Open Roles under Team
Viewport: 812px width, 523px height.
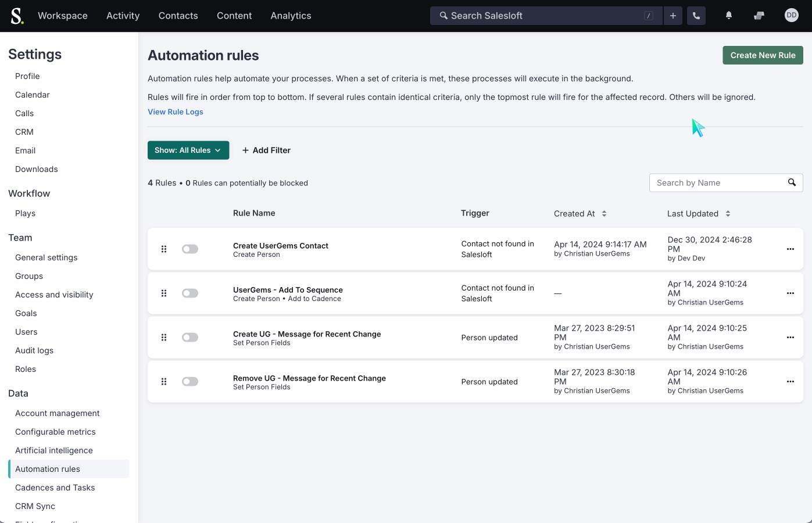point(26,369)
